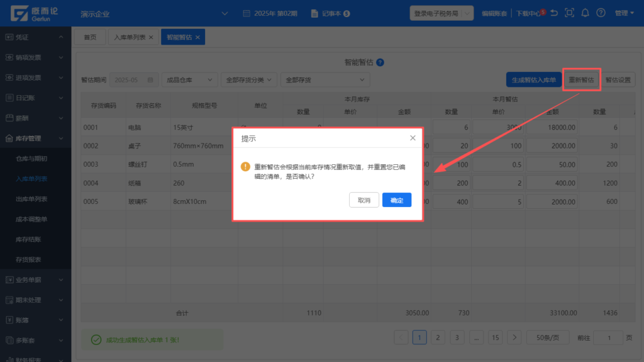Image resolution: width=644 pixels, height=362 pixels.
Task: Go to next page arrow in pagination
Action: point(514,337)
